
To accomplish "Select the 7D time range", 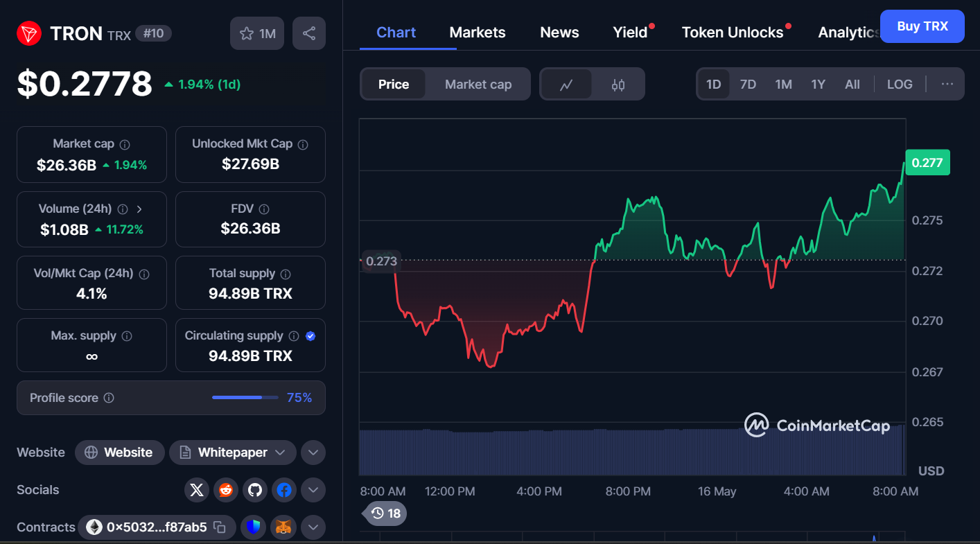I will (x=748, y=85).
